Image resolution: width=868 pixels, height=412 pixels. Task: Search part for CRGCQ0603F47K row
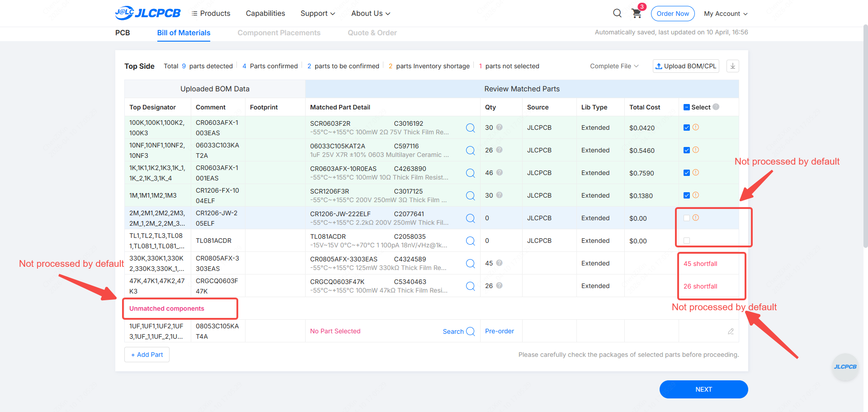point(470,286)
